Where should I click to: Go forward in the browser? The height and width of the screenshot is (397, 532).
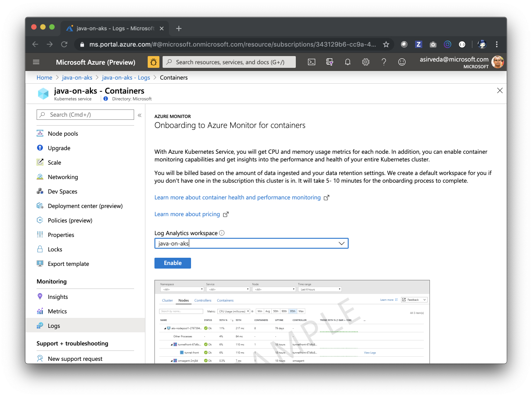pyautogui.click(x=50, y=44)
